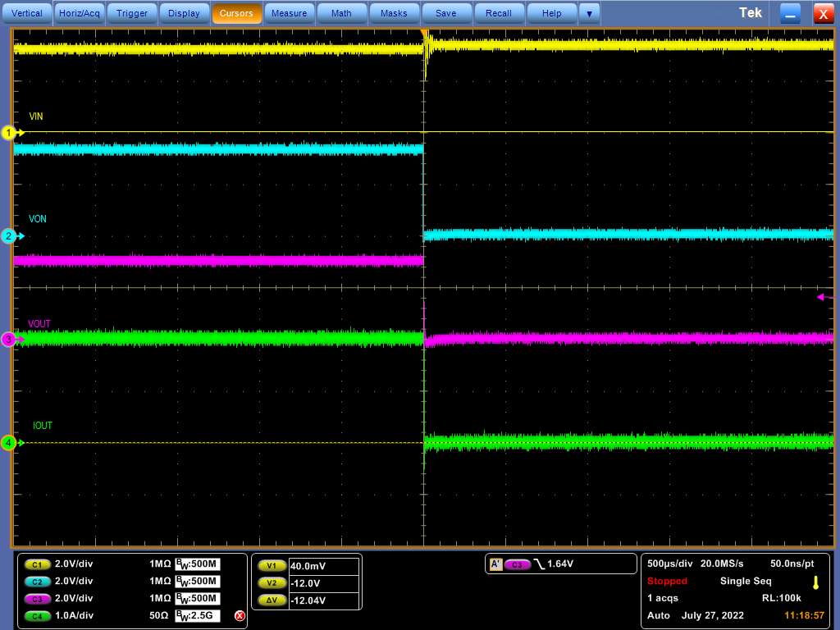
Task: Select the C2 channel badge
Action: [36, 582]
